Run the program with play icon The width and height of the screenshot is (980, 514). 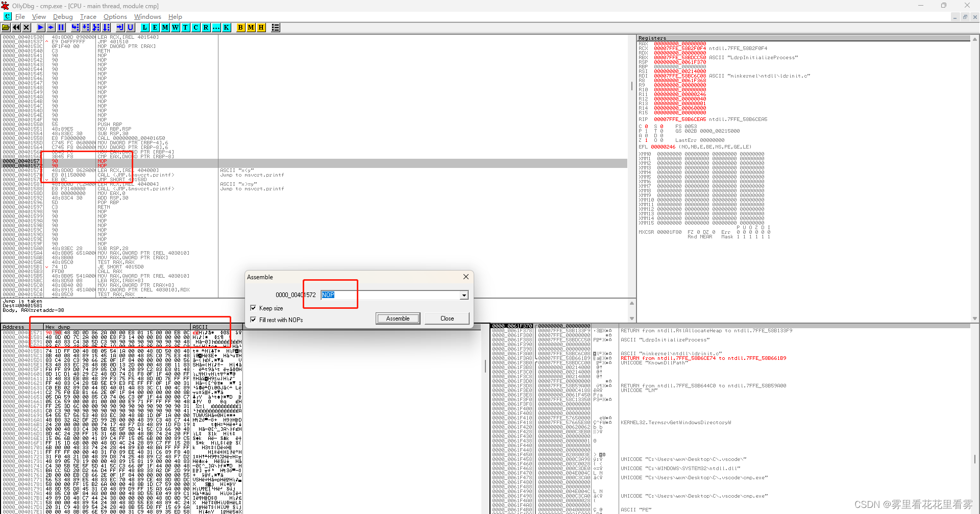point(41,28)
